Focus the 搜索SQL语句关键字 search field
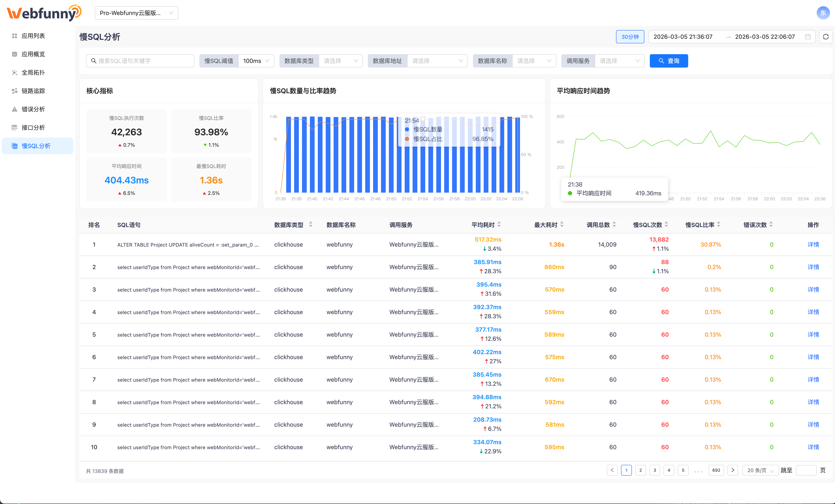835x504 pixels. (x=140, y=61)
